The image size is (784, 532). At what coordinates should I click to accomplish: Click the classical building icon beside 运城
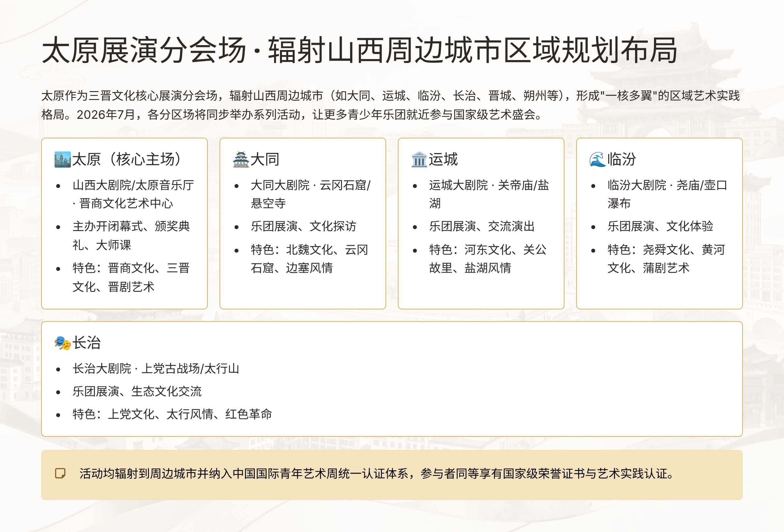(x=419, y=160)
